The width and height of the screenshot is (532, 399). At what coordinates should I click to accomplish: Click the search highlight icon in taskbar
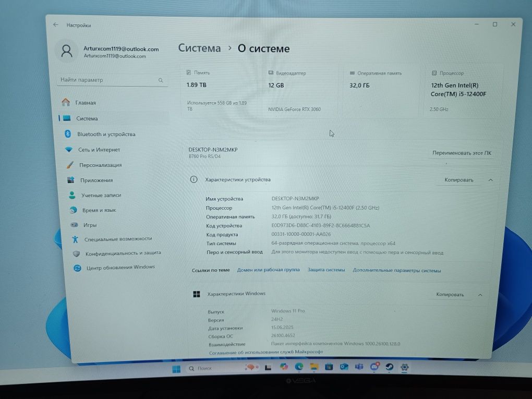[x=251, y=368]
